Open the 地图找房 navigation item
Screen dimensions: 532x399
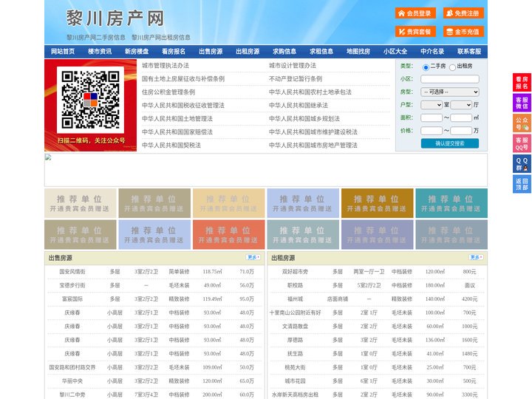click(358, 52)
